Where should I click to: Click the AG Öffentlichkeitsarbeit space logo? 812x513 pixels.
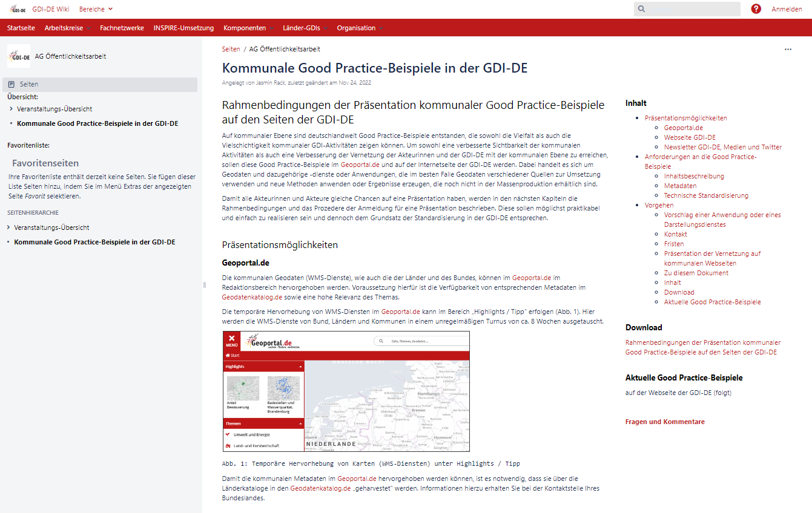[18, 56]
